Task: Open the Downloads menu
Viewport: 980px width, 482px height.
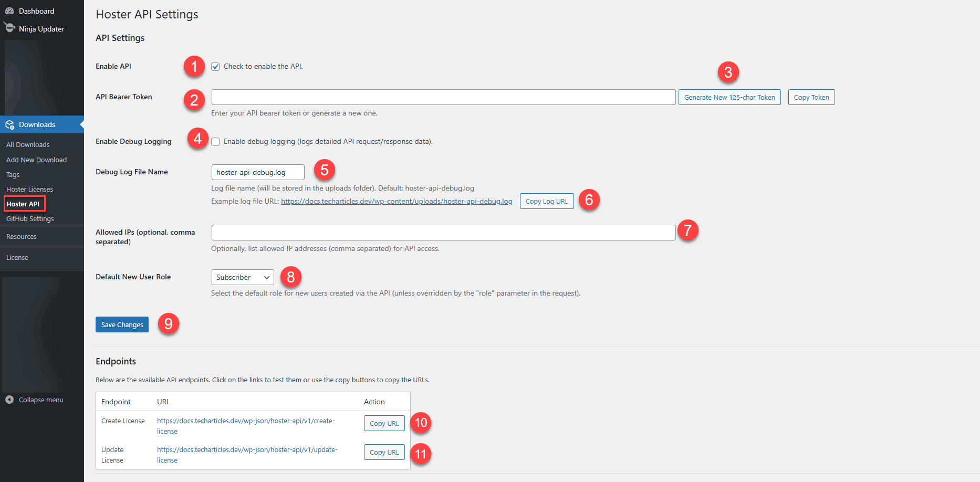Action: point(42,124)
